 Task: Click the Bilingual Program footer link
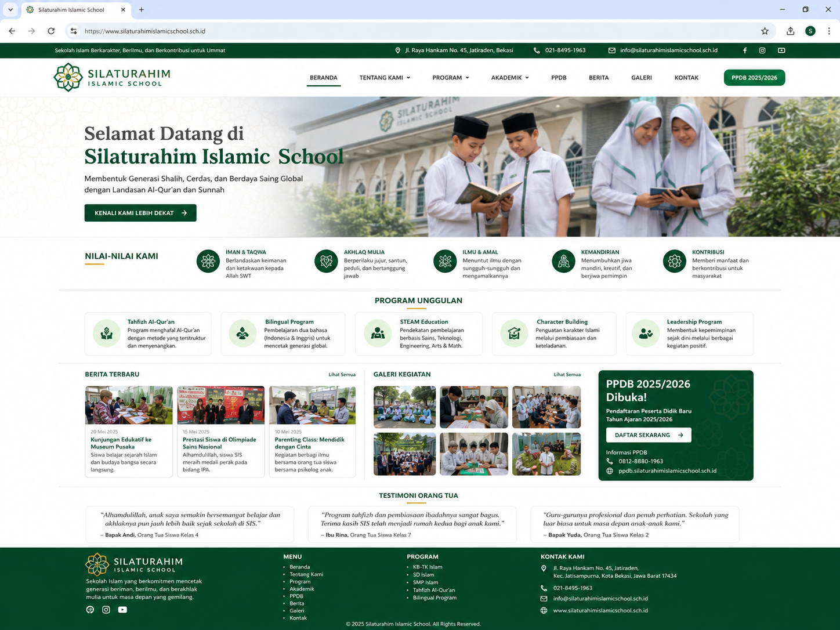coord(435,598)
